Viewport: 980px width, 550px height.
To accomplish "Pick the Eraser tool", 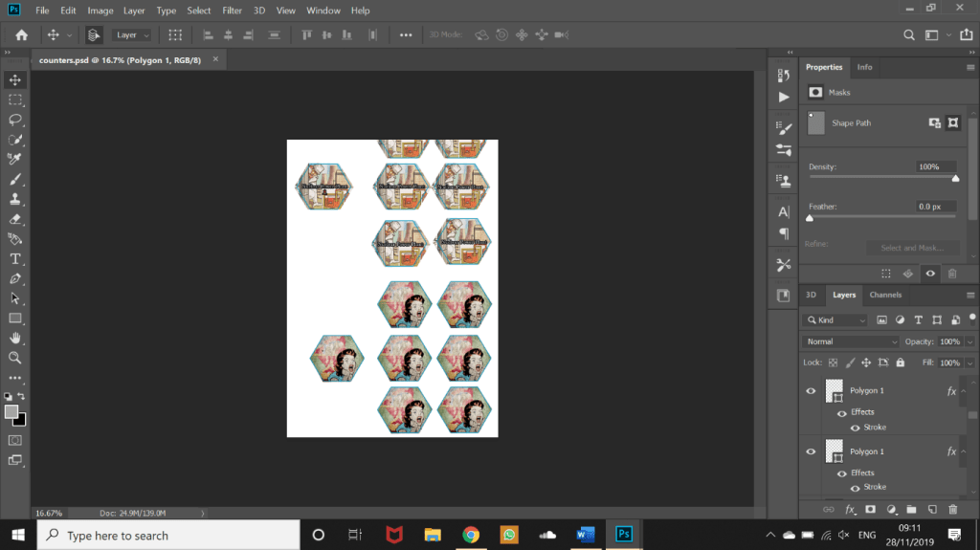I will (15, 219).
